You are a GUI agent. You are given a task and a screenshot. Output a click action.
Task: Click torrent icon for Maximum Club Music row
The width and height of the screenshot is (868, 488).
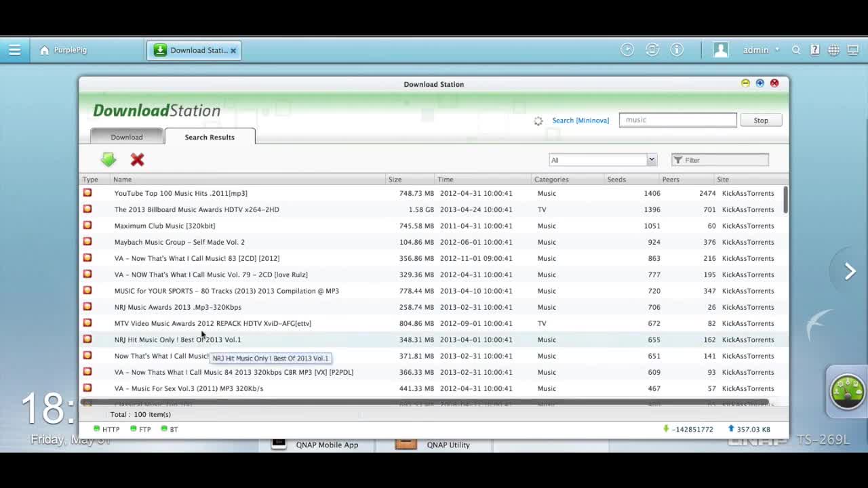[87, 225]
